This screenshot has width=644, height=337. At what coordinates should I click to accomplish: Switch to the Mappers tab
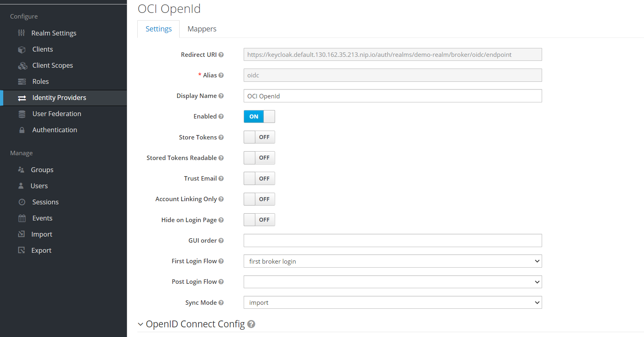coord(202,29)
